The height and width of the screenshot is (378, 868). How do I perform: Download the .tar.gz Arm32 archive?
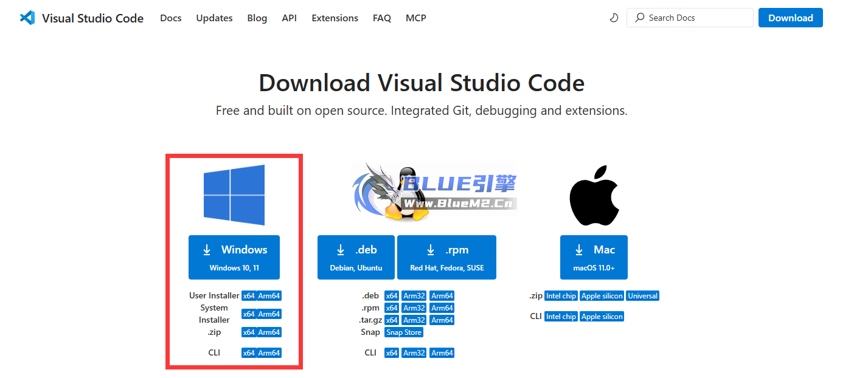click(414, 320)
